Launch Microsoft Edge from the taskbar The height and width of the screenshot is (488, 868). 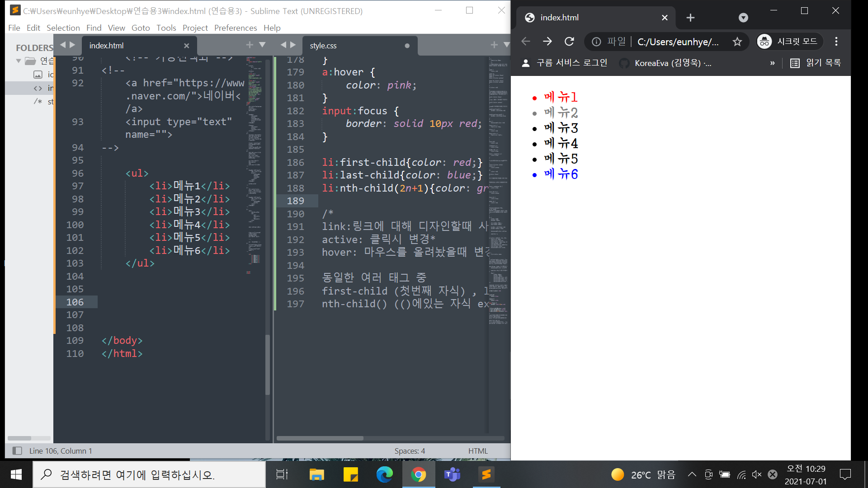(385, 474)
